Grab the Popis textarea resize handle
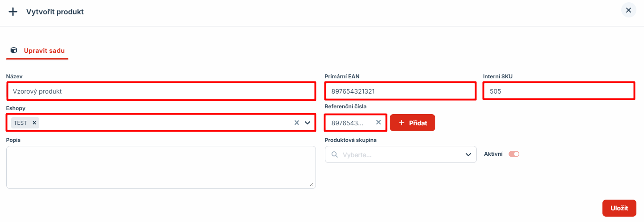The image size is (644, 222). [x=312, y=184]
